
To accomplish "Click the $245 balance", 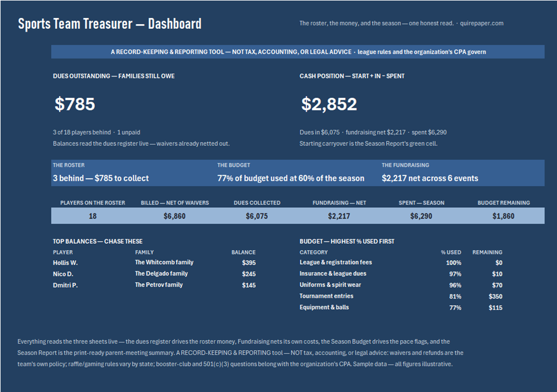I will click(x=249, y=274).
